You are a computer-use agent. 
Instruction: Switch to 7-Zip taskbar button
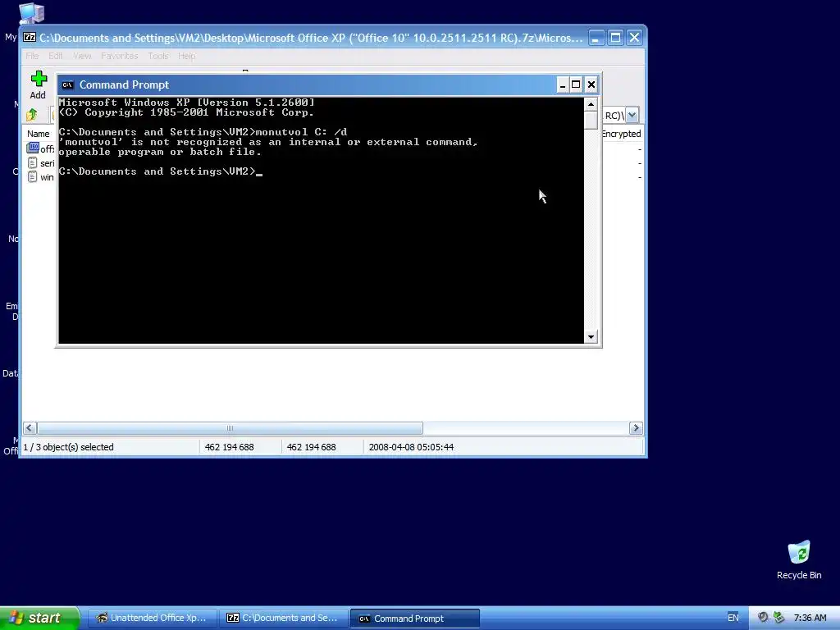pos(283,618)
